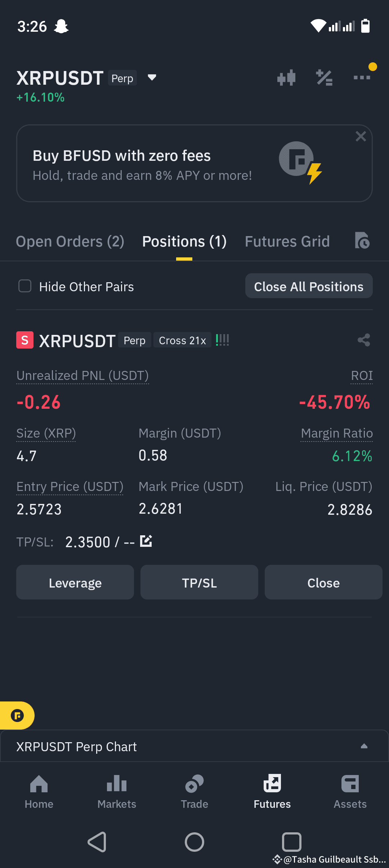Viewport: 389px width, 868px height.
Task: Click the Close position button
Action: [x=323, y=583]
